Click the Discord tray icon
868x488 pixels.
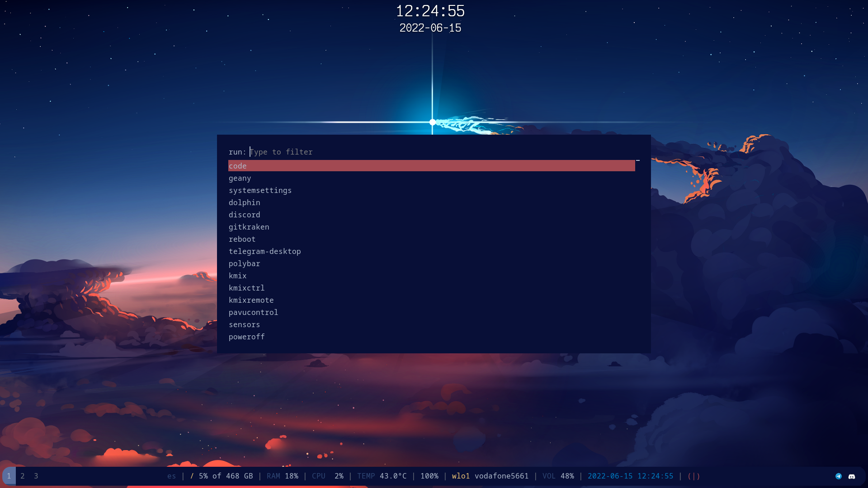852,476
